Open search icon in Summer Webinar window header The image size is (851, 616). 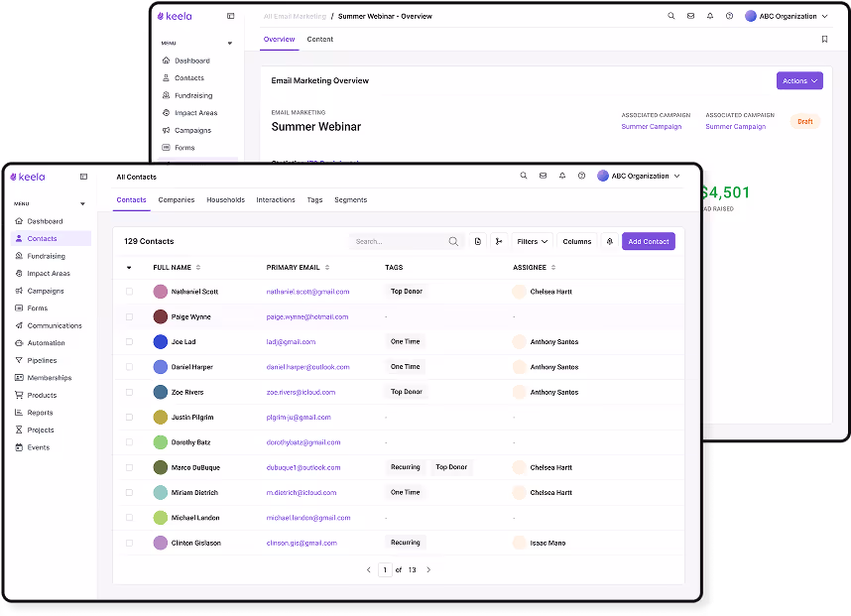[670, 16]
